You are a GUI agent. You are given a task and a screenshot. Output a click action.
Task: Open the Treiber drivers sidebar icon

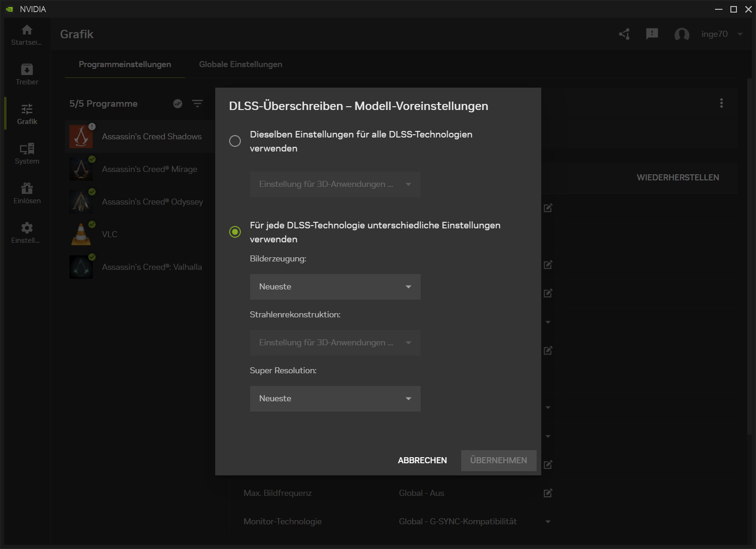click(x=27, y=69)
